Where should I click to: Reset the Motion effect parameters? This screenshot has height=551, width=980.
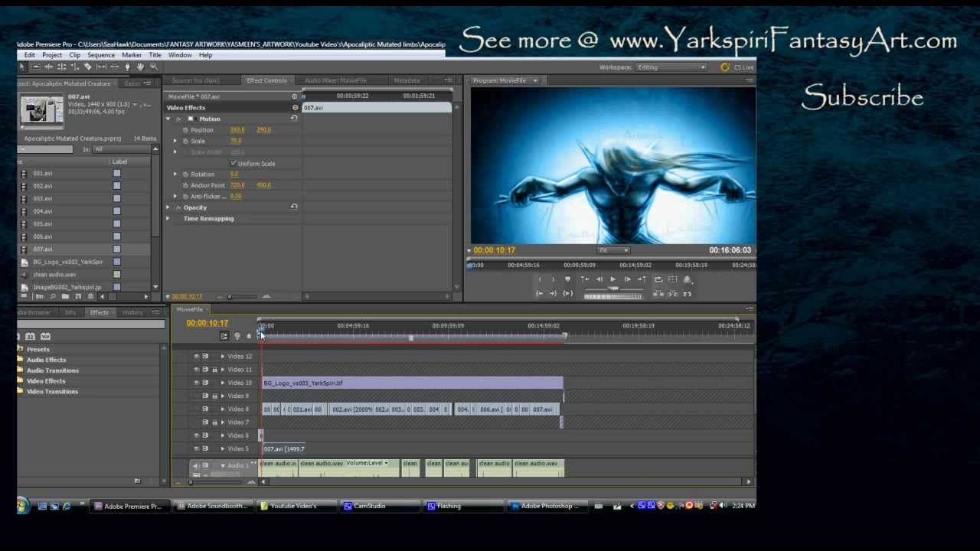click(294, 119)
